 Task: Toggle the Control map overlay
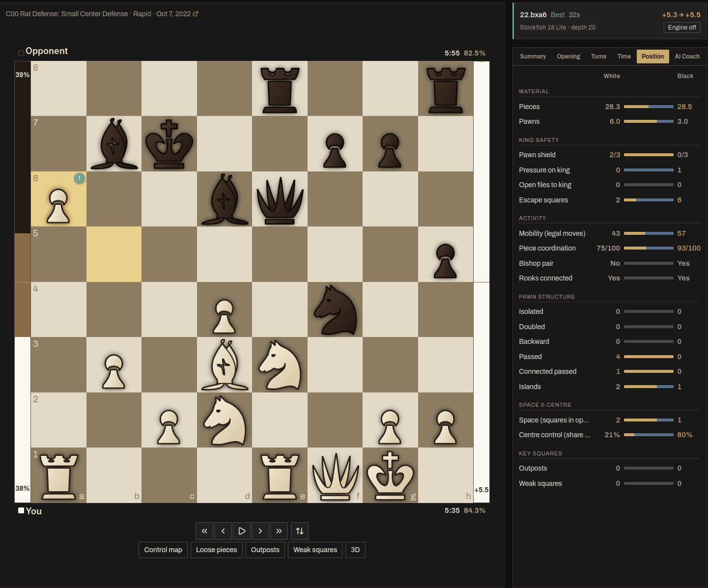(163, 550)
